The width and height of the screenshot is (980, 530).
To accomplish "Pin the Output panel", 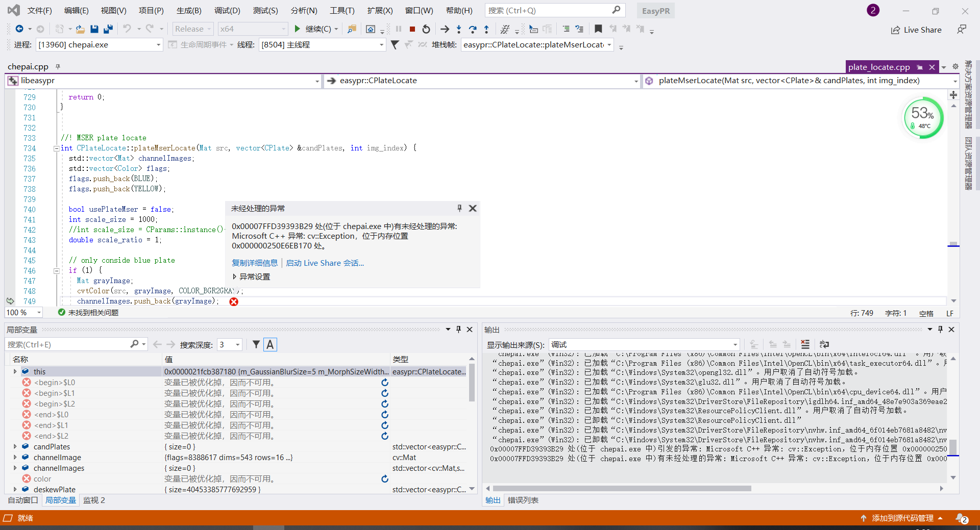I will tap(940, 330).
